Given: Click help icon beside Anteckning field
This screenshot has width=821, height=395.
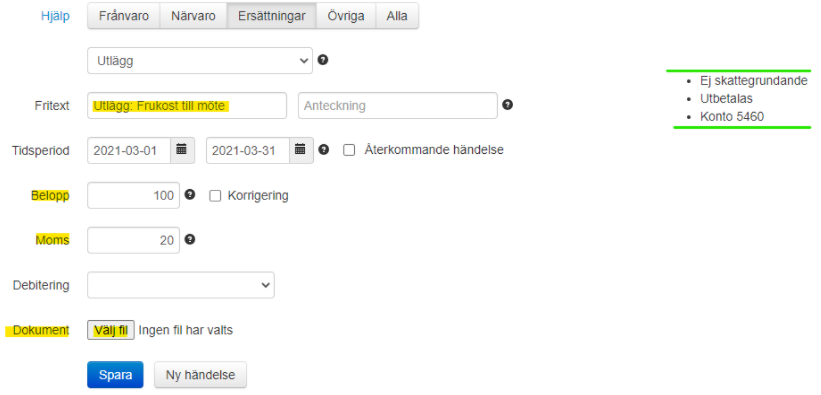Looking at the screenshot, I should click(507, 105).
